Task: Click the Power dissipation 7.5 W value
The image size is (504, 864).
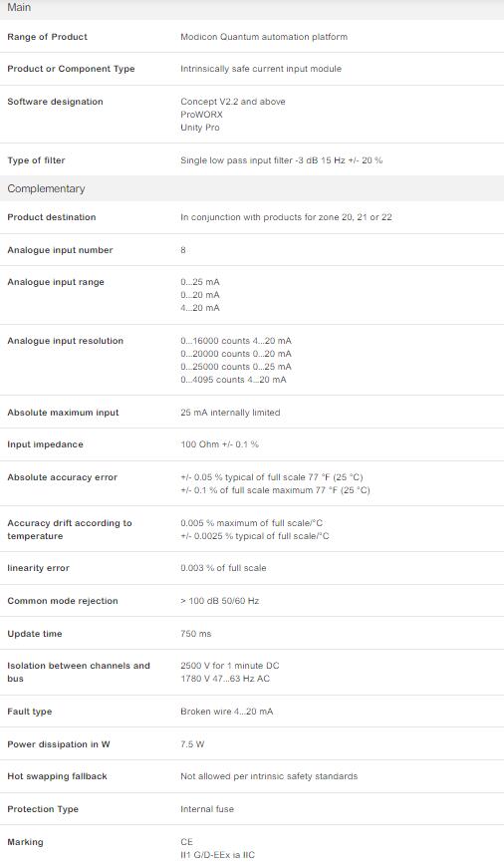Action: [192, 744]
